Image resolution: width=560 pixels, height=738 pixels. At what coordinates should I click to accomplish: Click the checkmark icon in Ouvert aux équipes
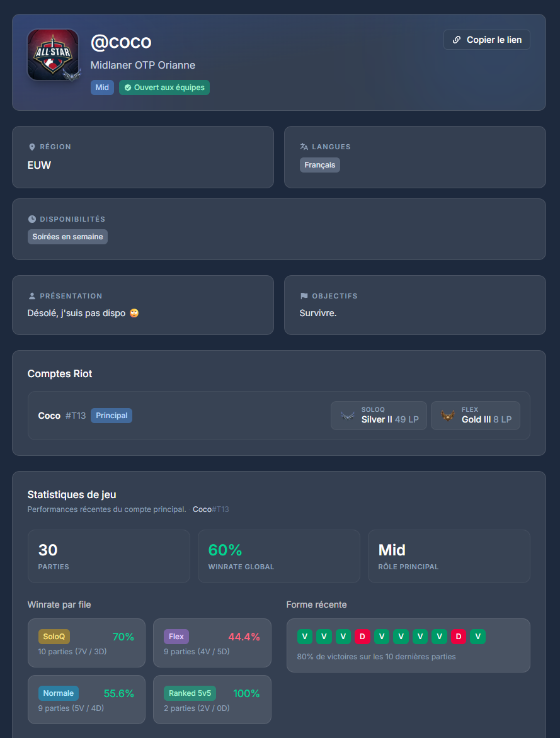coord(128,88)
